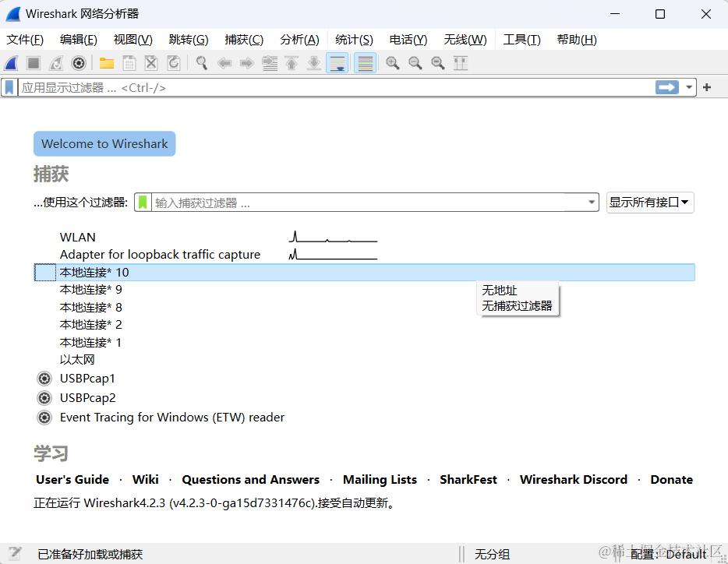This screenshot has height=564, width=728.
Task: Jump to last packet icon
Action: pyautogui.click(x=314, y=63)
